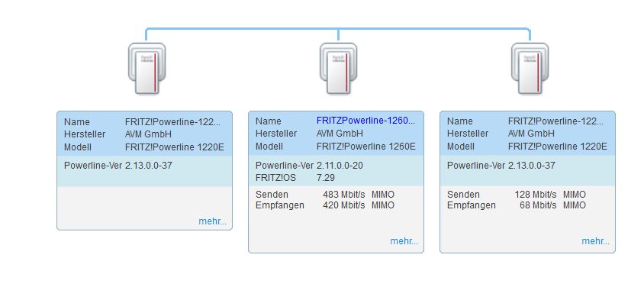Click the right FRITZ!Powerline 1220E adapter icon

pyautogui.click(x=530, y=68)
